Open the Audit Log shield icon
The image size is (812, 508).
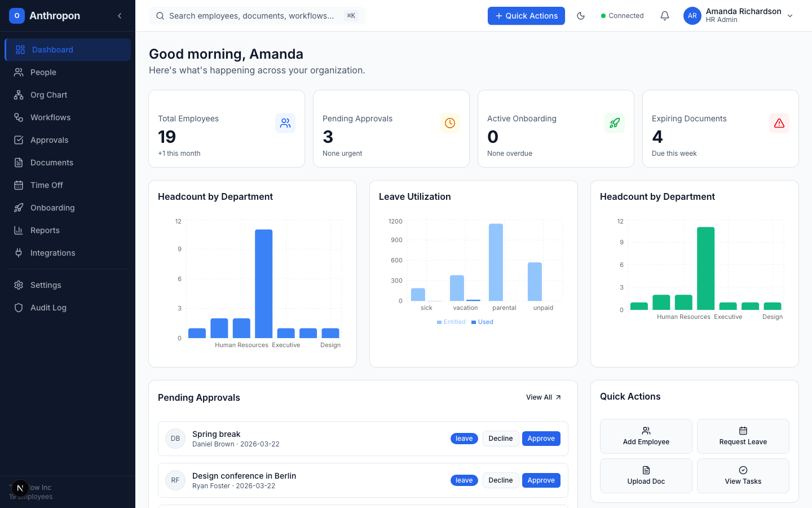20,308
